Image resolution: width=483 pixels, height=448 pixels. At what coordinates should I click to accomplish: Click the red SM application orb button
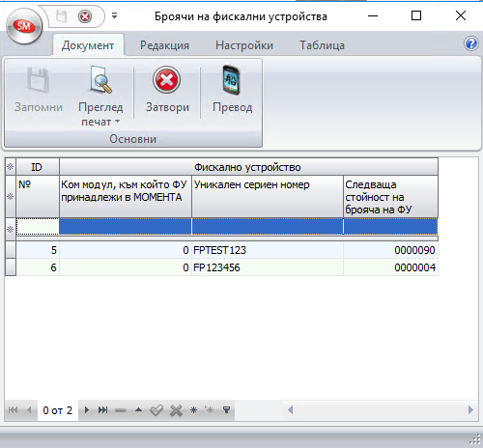[x=24, y=26]
